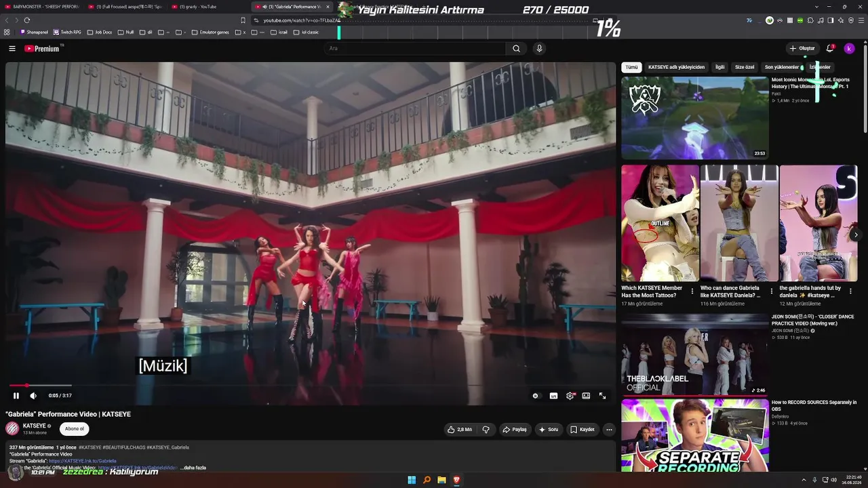Open the browser main menu
The width and height of the screenshot is (868, 488).
click(862, 20)
